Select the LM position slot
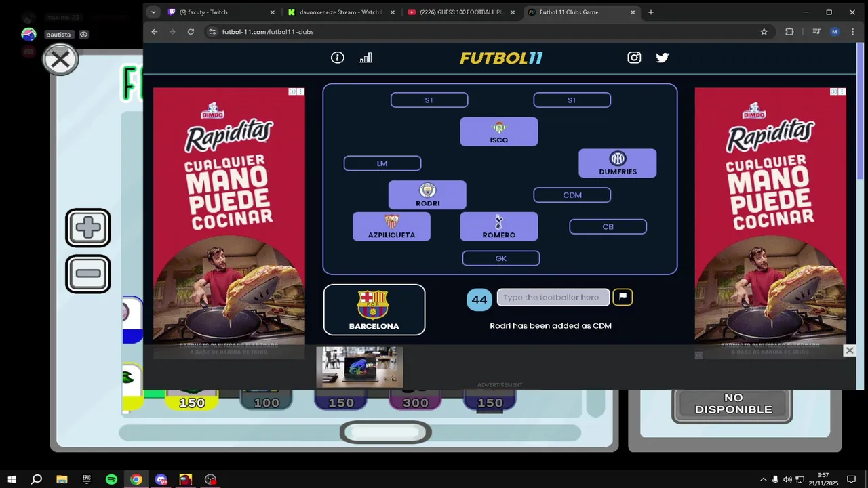Image resolution: width=868 pixels, height=488 pixels. [382, 163]
